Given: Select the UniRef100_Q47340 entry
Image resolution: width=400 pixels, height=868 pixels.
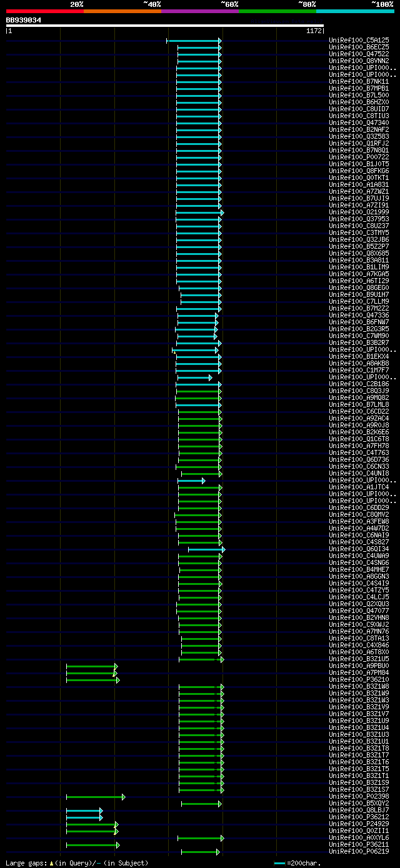Looking at the screenshot, I should click(x=359, y=122).
